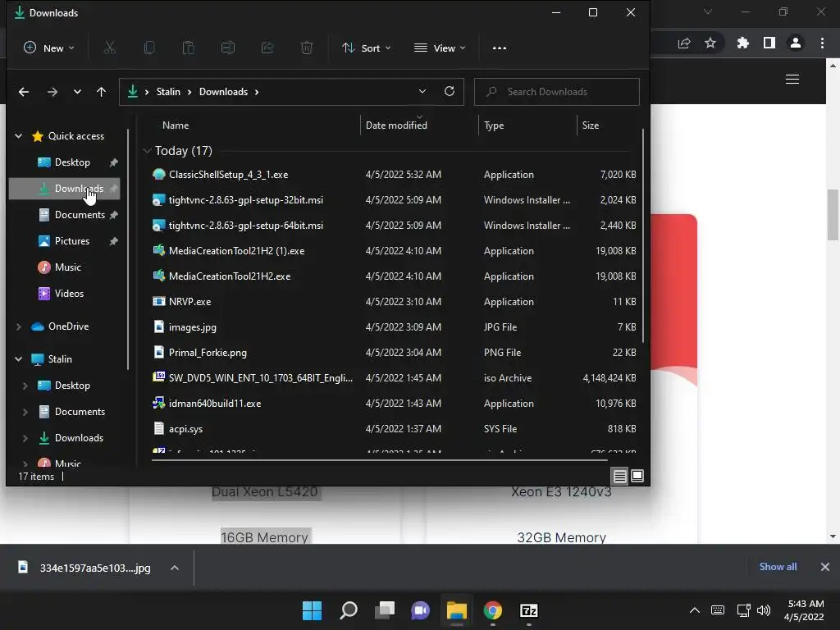Switch to large thumbnails view icon
Image resolution: width=840 pixels, height=630 pixels.
[x=637, y=476]
